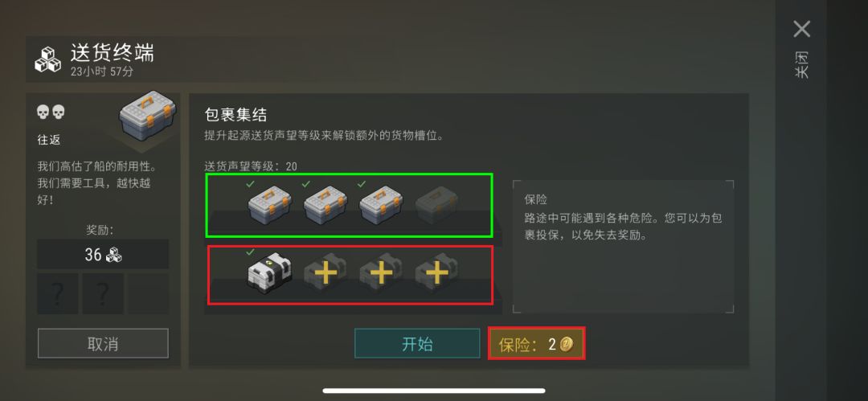Screen dimensions: 868x401
Task: Click the 关闭 label text
Action: pos(802,64)
